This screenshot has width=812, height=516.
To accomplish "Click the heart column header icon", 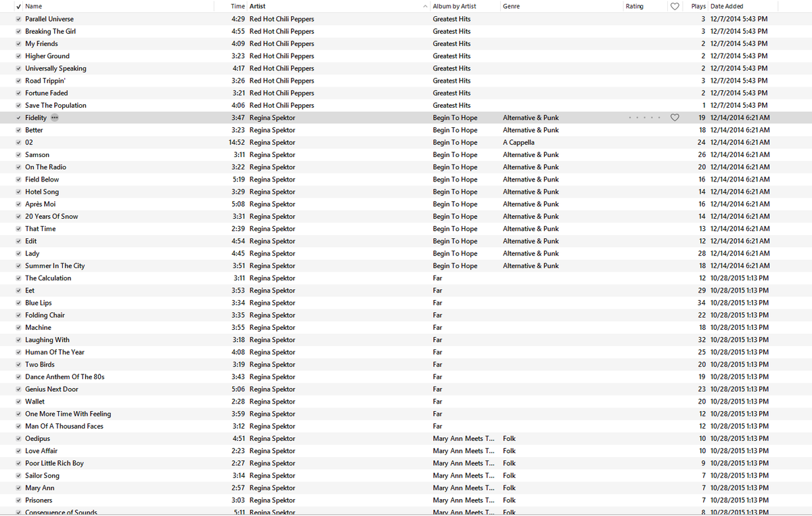I will pos(674,6).
